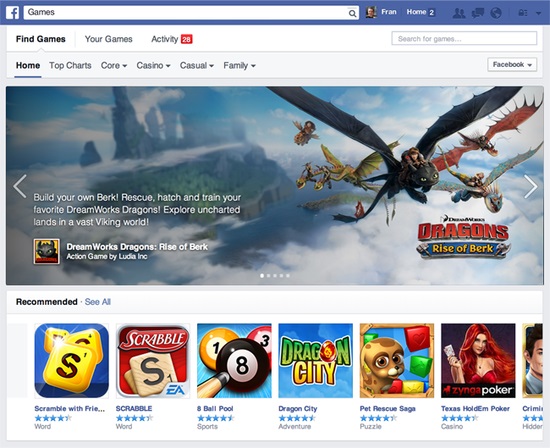Open the friend requests icon
Viewport: 550px width, 448px height.
(x=459, y=13)
